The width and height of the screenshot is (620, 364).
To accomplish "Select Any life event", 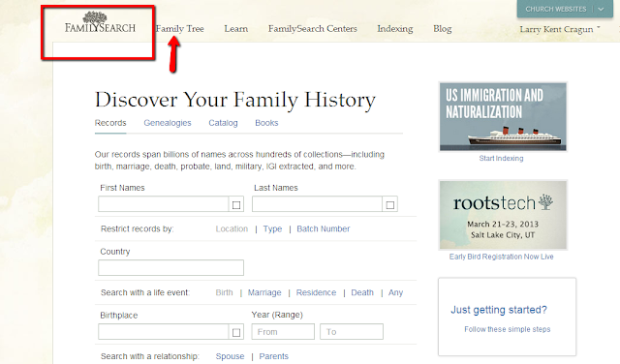I will 395,292.
